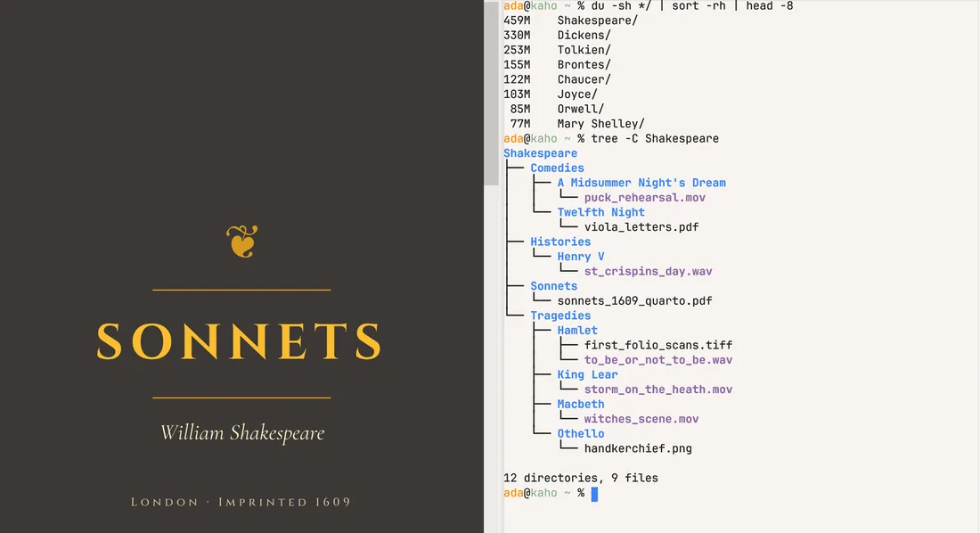980x533 pixels.
Task: Click the sonnets_1609_quarto.pdf file
Action: (635, 301)
